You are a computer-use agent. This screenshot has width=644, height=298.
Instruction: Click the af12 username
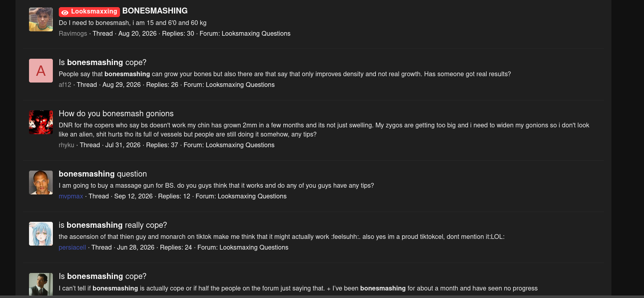(x=65, y=85)
